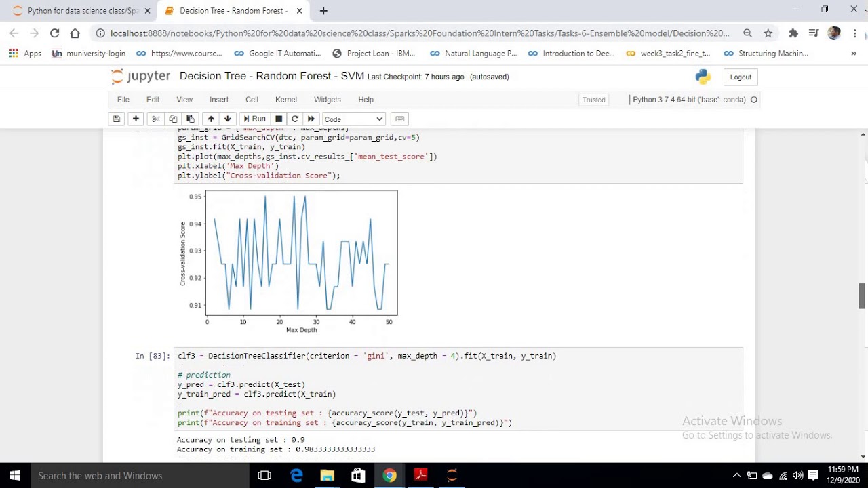Open the Widgets menu
The image size is (868, 488).
point(328,100)
